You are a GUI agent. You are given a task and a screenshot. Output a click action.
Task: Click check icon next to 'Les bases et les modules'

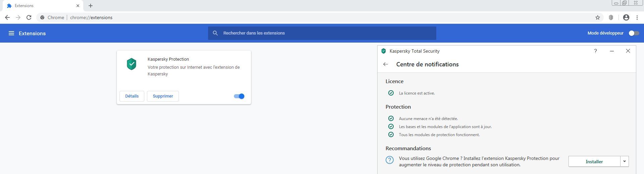pyautogui.click(x=391, y=126)
